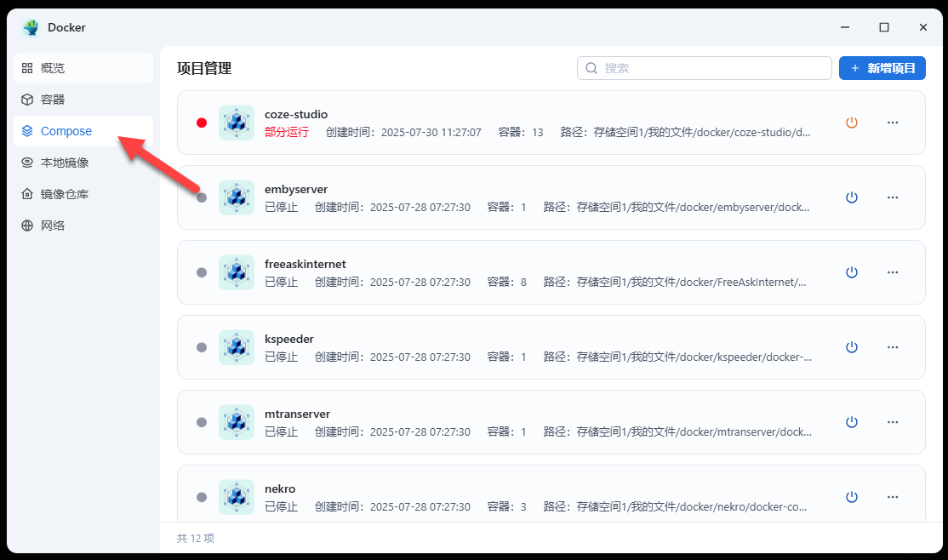Click the nekro project thumbnail icon
Viewport: 948px width, 560px height.
pos(236,496)
